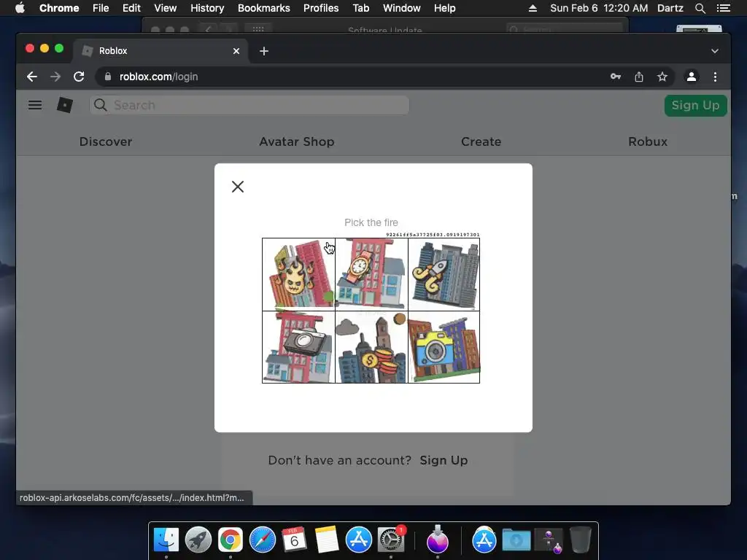Go to Roblox home via the logo
The width and height of the screenshot is (747, 560).
65,105
